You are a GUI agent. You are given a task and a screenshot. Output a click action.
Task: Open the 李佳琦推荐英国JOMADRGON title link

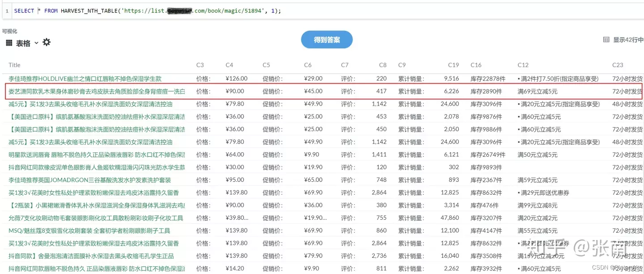pyautogui.click(x=89, y=180)
